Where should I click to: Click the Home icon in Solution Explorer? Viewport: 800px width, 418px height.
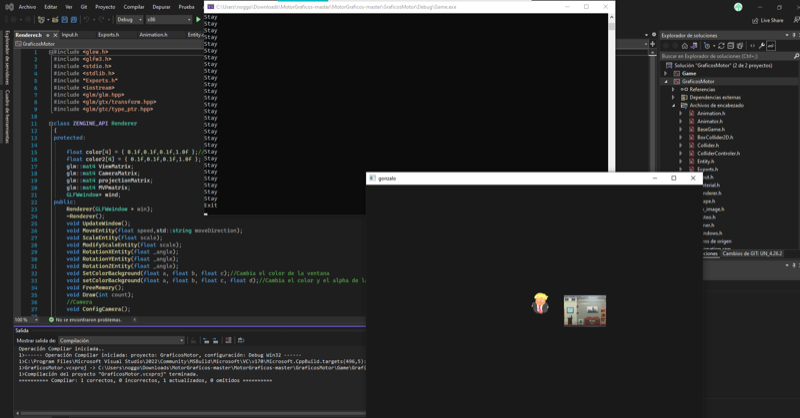click(x=685, y=46)
